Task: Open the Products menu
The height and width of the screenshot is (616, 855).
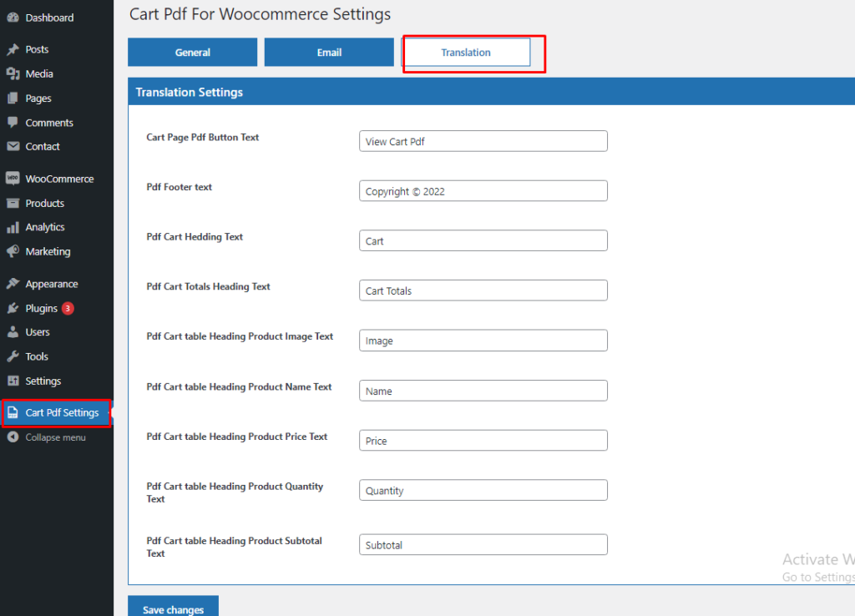Action: (57, 204)
